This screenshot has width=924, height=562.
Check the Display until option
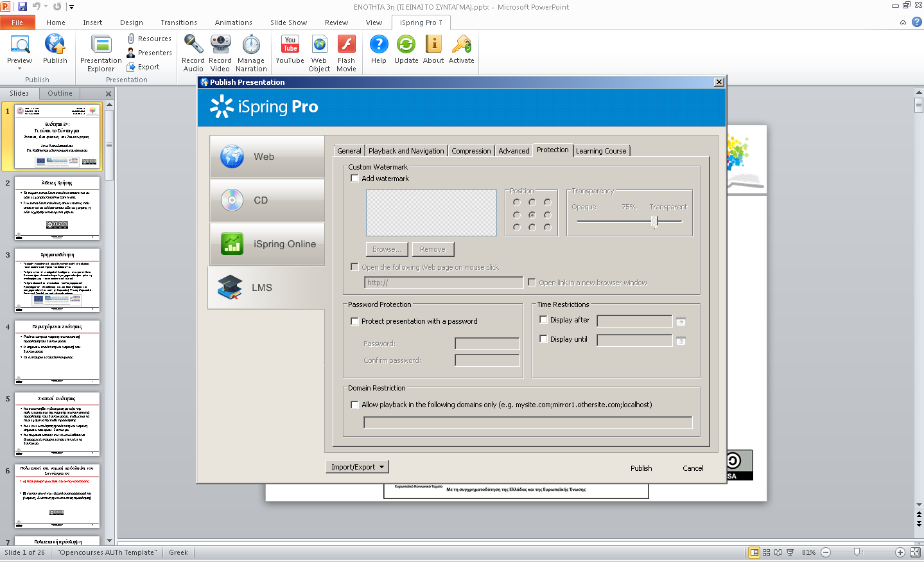tap(543, 339)
